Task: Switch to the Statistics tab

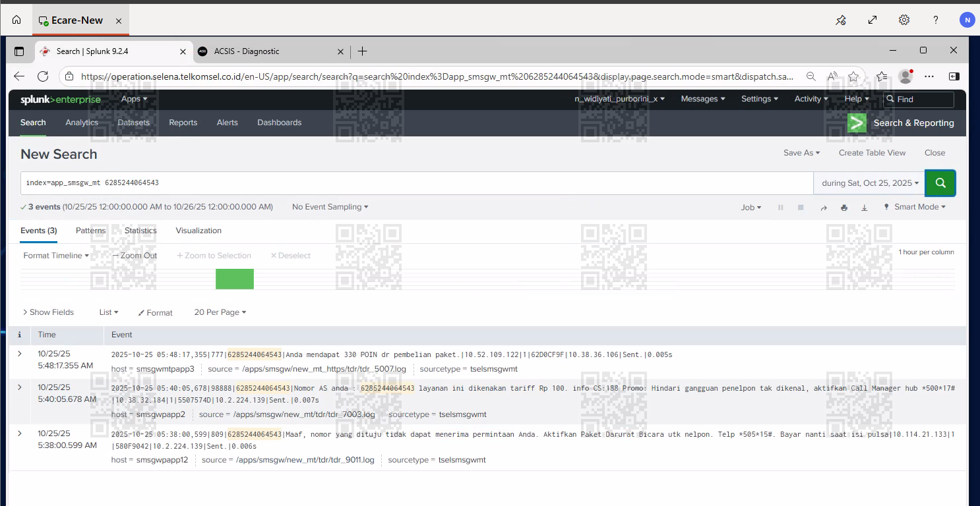Action: pos(140,231)
